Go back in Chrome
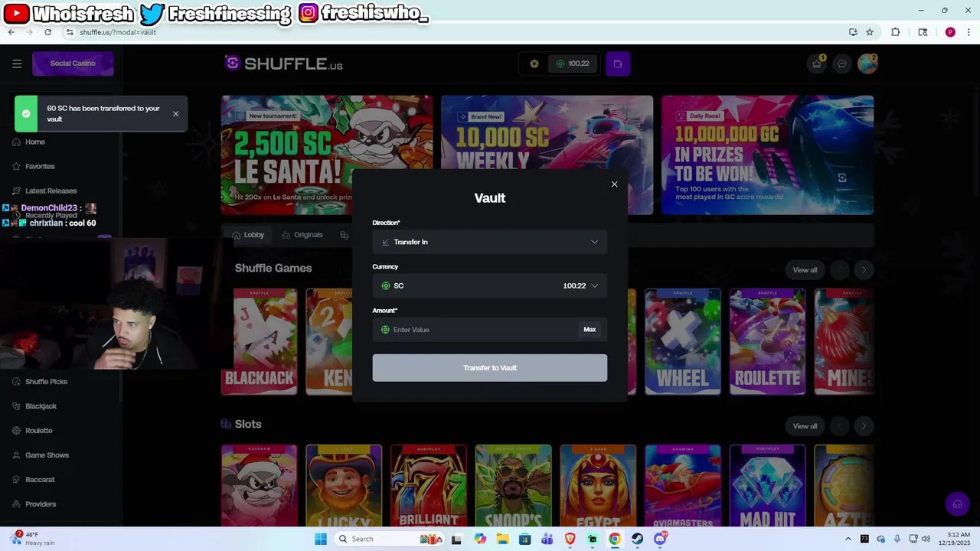The image size is (980, 551). pos(11,32)
